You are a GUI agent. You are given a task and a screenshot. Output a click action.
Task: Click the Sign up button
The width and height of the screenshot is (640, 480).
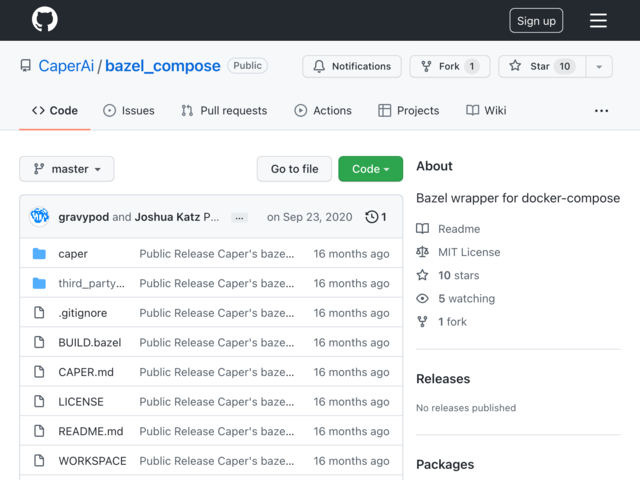coord(536,20)
